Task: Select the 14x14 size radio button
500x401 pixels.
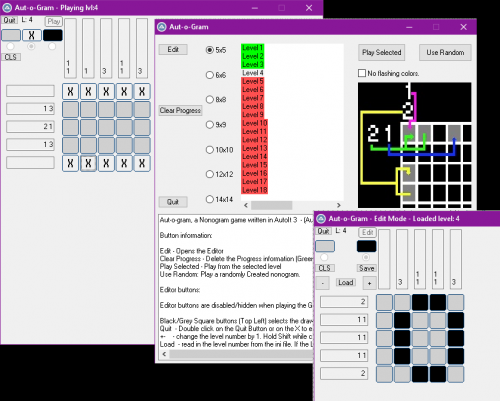Action: 210,199
